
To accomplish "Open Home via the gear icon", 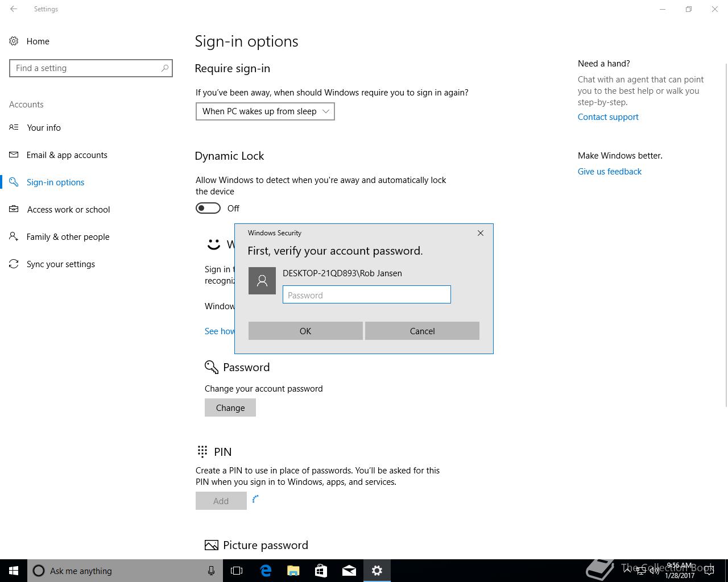I will [x=14, y=41].
